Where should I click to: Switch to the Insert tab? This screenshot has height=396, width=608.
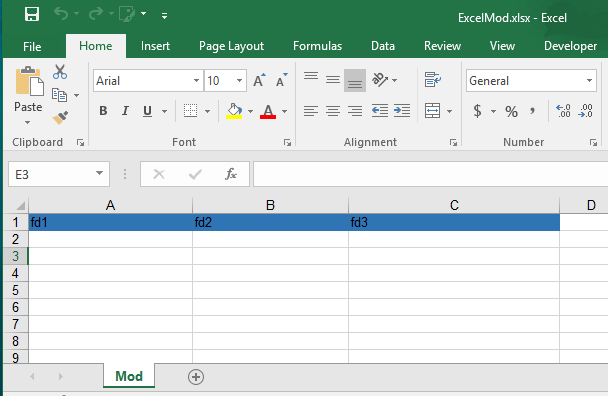click(155, 46)
